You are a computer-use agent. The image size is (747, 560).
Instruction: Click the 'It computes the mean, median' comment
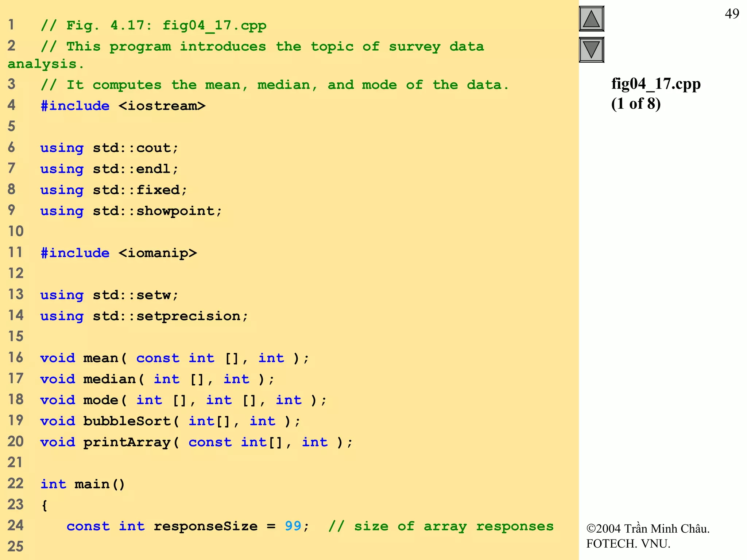[275, 85]
